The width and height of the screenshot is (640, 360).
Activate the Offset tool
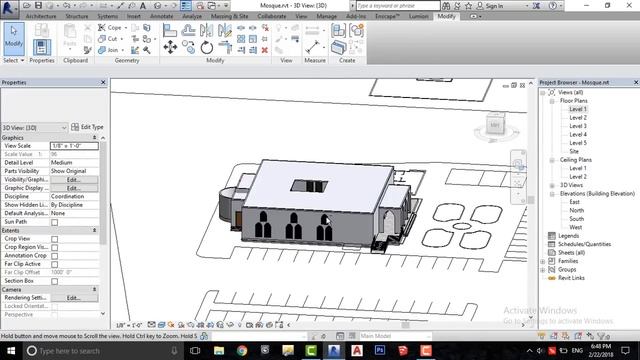[x=188, y=30]
